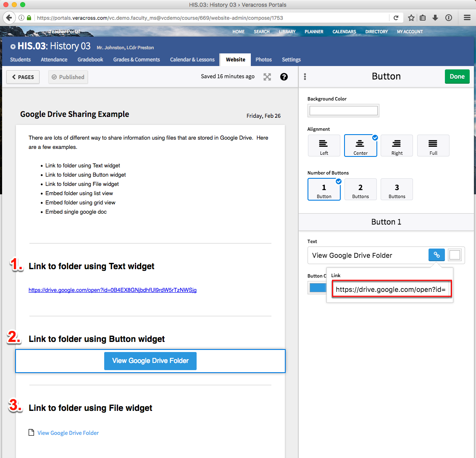Click the blue Button Color swatch

(x=318, y=288)
